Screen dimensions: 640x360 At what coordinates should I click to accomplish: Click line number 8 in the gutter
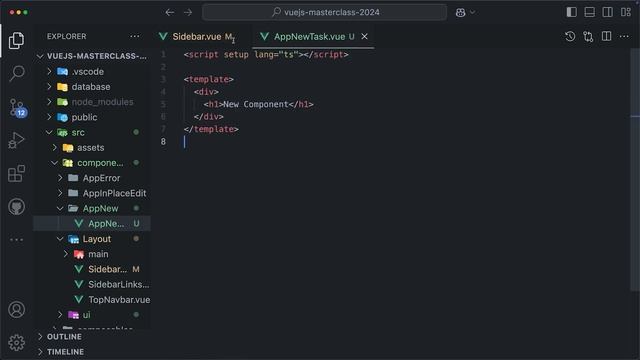[x=163, y=142]
